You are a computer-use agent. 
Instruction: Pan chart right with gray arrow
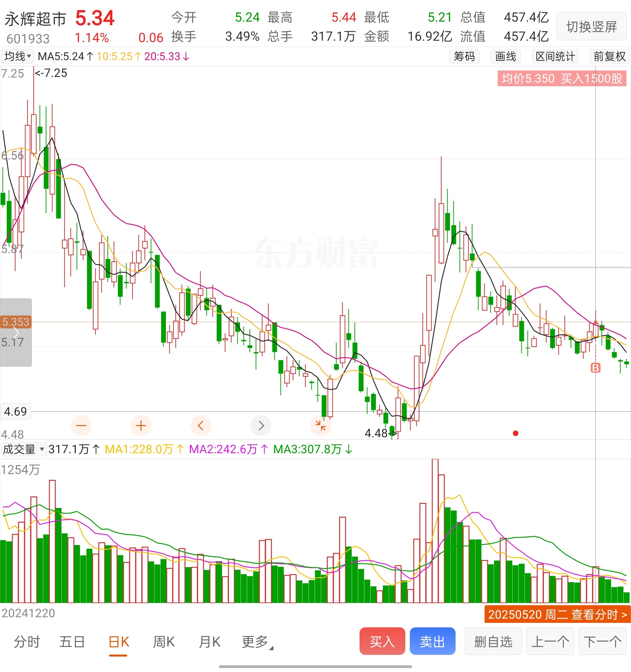pos(261,425)
